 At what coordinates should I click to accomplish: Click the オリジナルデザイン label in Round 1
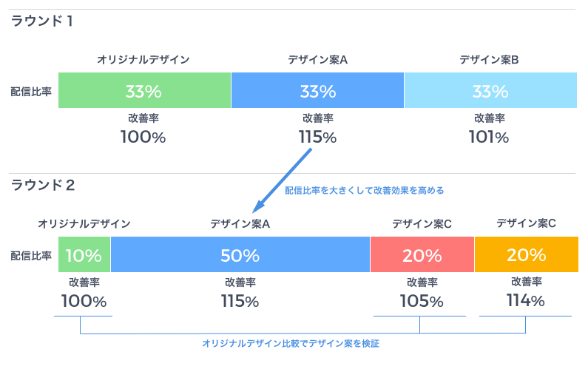[x=143, y=60]
